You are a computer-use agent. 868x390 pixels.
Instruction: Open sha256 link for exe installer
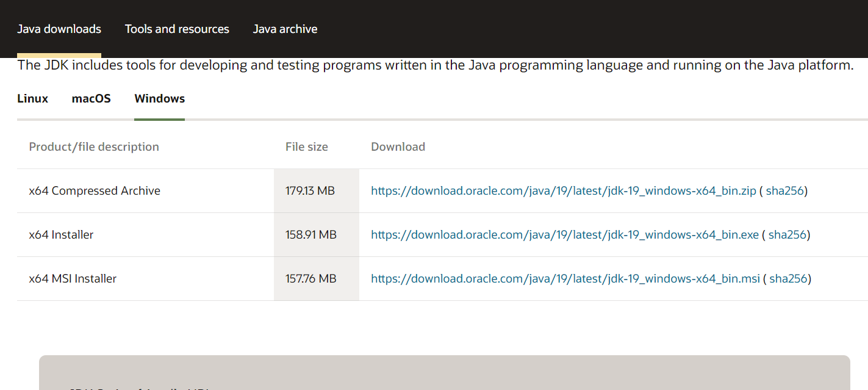[x=787, y=234]
